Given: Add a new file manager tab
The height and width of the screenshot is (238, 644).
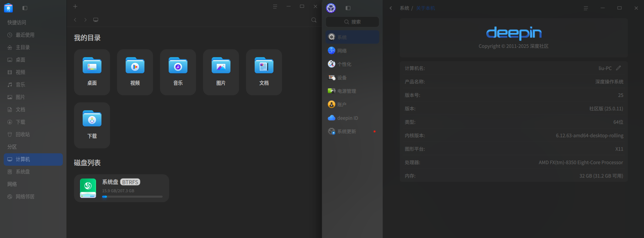Looking at the screenshot, I should pos(75,6).
